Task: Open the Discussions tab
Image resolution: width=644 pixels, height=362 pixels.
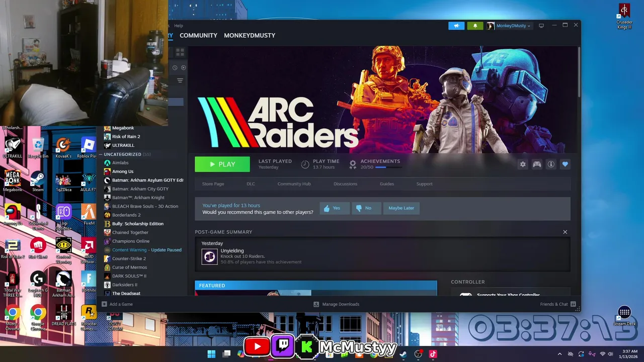Action: click(345, 184)
